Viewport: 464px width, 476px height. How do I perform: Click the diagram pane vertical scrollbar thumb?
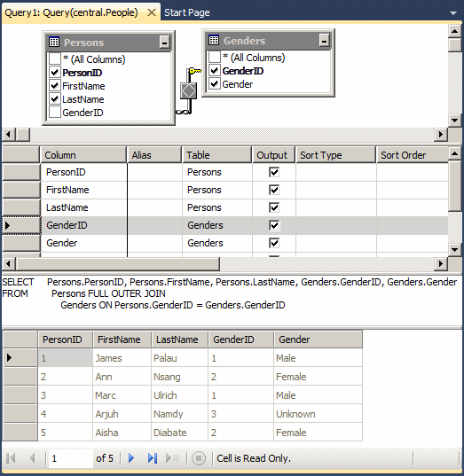point(455,45)
